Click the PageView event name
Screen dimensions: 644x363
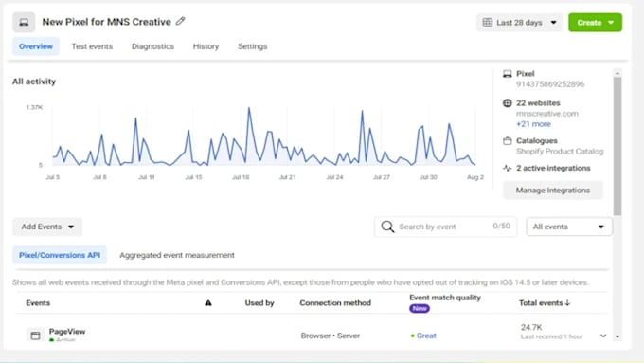point(67,332)
